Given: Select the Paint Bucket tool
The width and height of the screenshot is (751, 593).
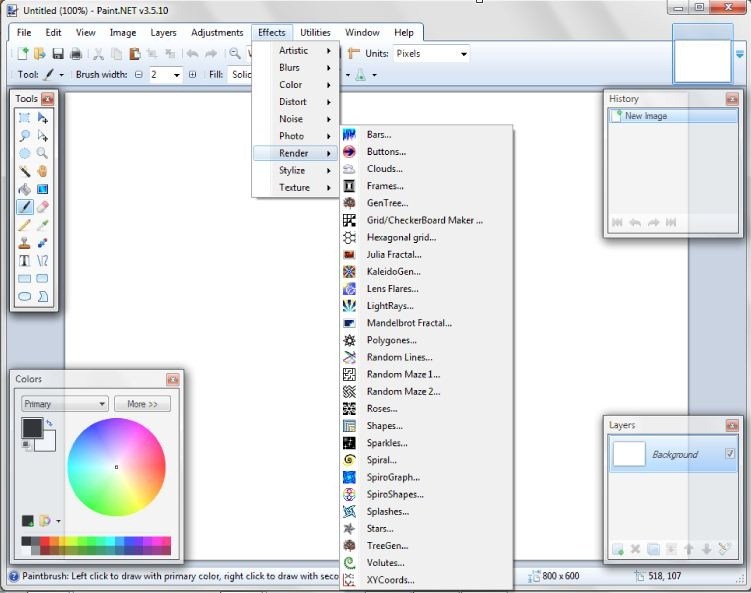Looking at the screenshot, I should click(24, 189).
